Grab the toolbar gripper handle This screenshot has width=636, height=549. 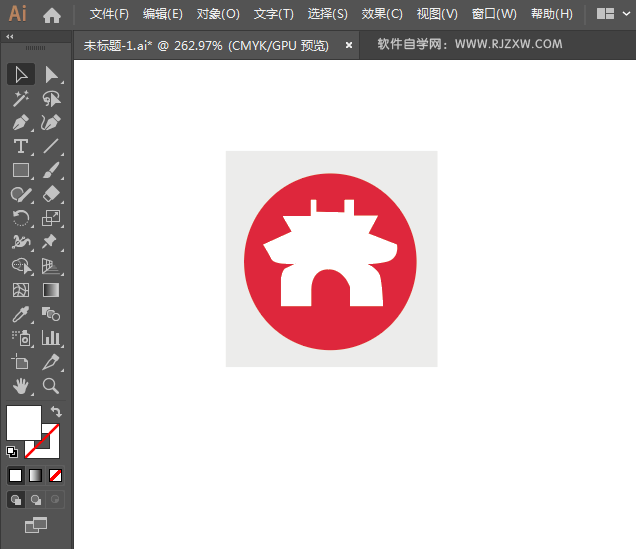click(36, 48)
